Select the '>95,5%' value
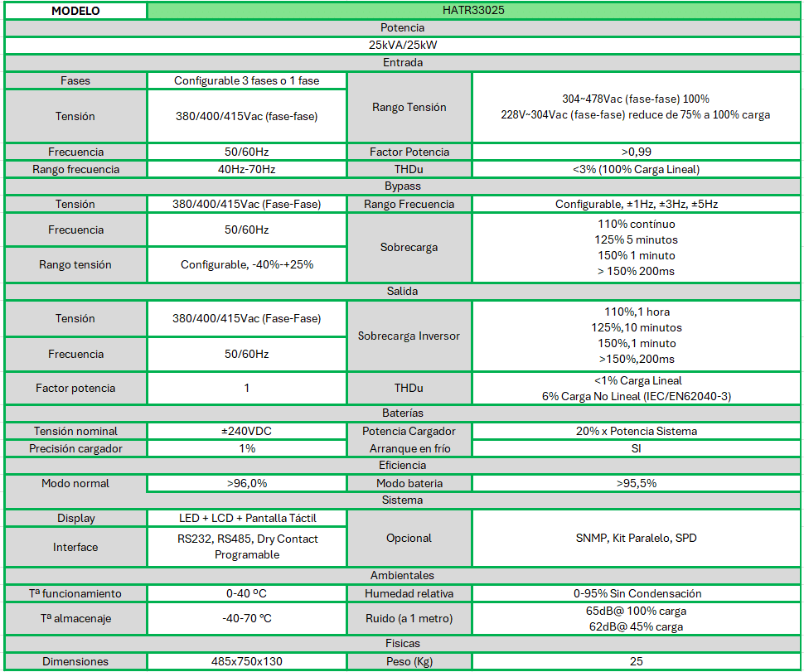Viewport: 804px width, 672px height. click(636, 483)
